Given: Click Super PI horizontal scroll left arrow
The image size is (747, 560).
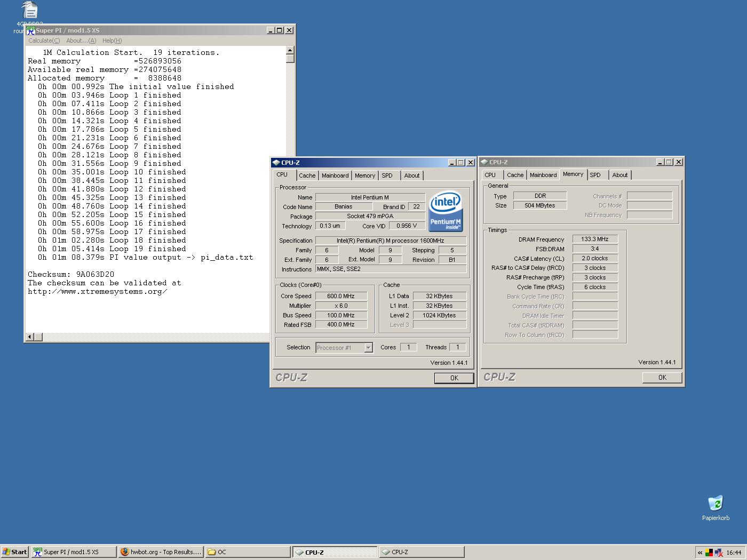Looking at the screenshot, I should tap(30, 337).
